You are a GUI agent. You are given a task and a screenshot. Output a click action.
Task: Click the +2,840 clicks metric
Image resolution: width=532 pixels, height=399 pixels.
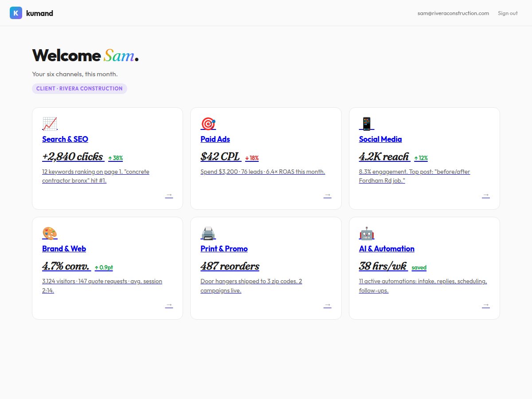point(73,156)
